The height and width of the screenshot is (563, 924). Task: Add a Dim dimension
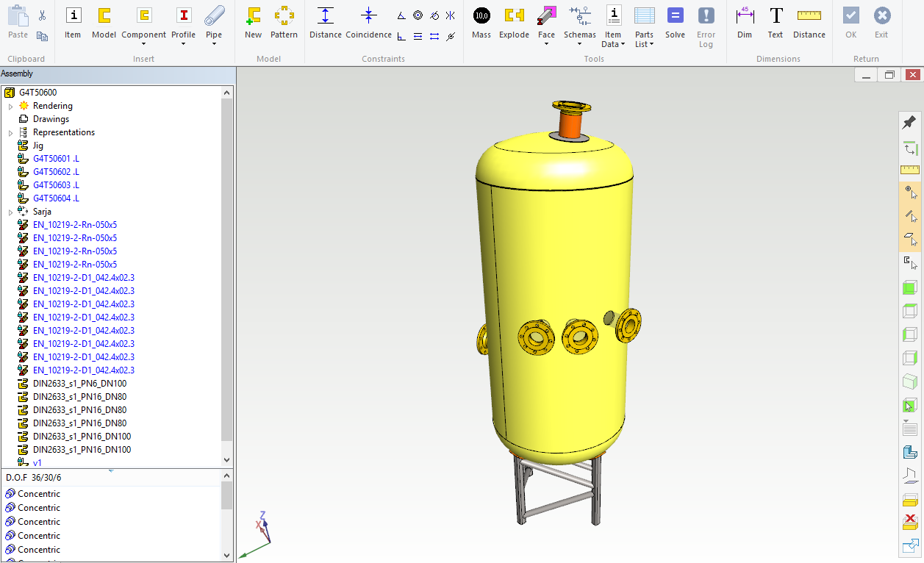745,22
